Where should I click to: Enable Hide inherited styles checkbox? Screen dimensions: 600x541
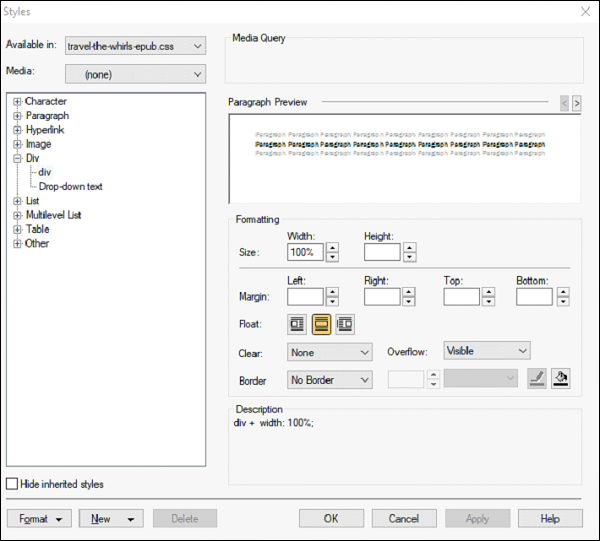[12, 484]
